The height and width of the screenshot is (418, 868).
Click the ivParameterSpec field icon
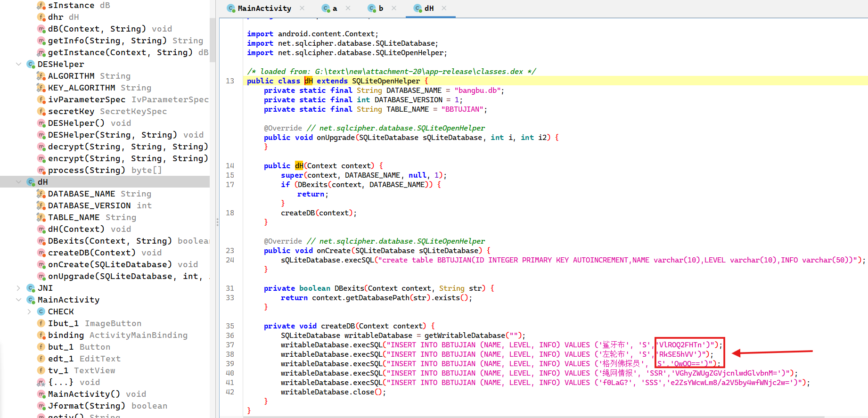click(41, 99)
